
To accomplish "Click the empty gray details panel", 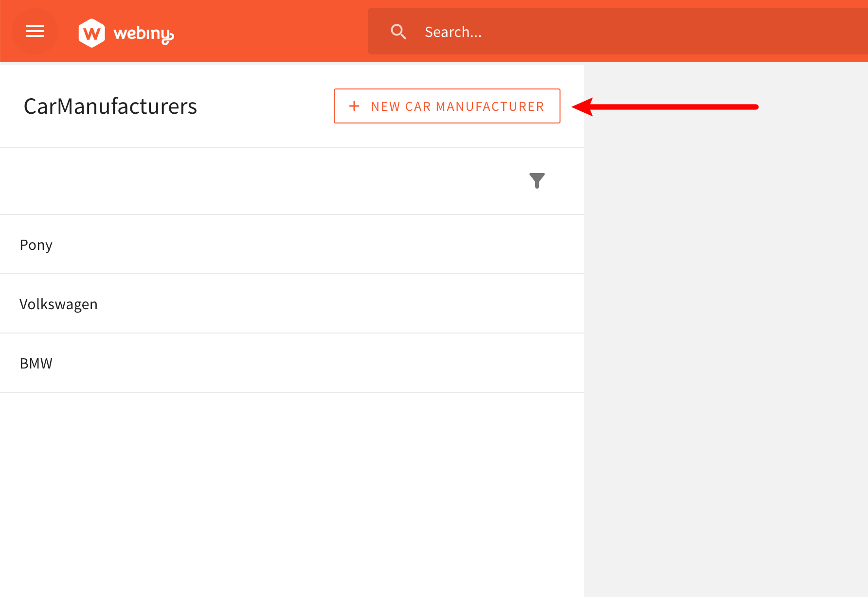I will pos(725,340).
